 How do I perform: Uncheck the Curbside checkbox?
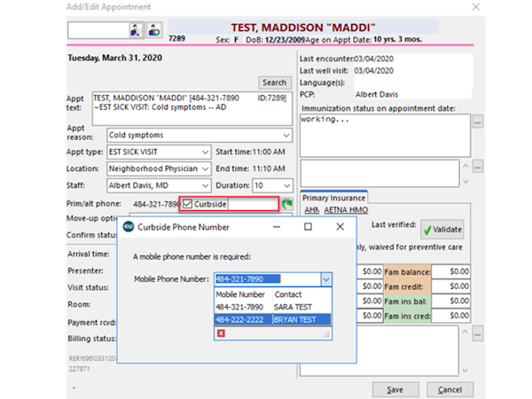pos(187,204)
